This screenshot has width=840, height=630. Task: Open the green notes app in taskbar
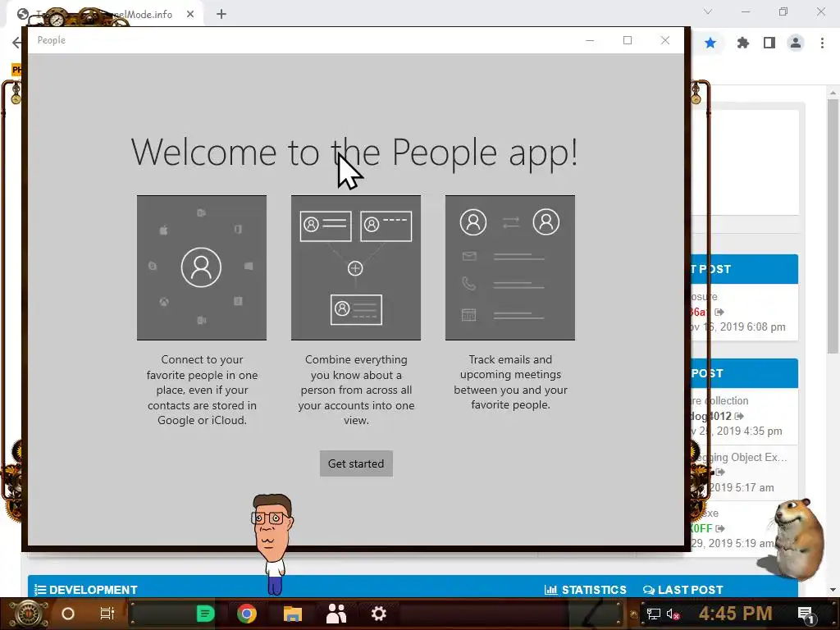205,614
